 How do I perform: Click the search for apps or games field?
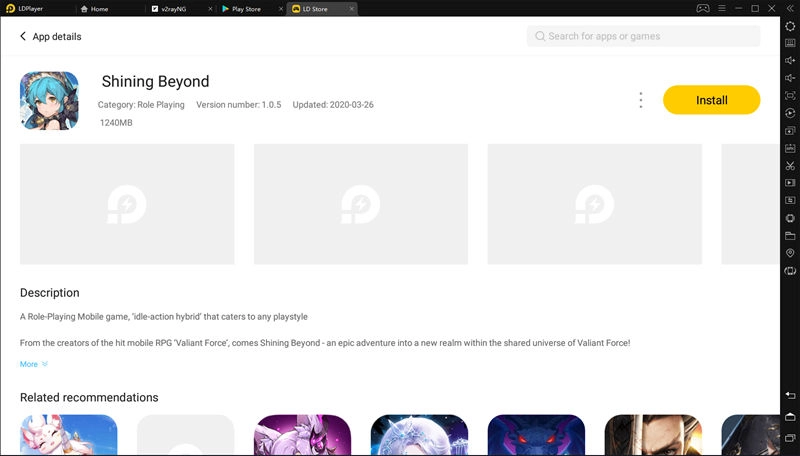pos(643,36)
